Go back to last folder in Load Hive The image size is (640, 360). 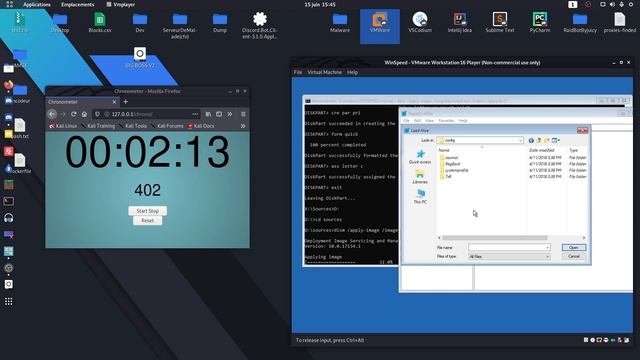(x=531, y=140)
